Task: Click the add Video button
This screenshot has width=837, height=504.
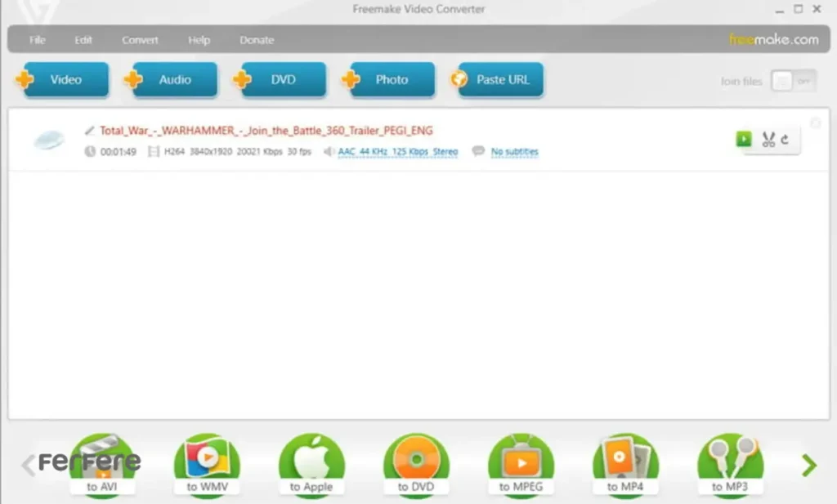Action: pos(65,80)
